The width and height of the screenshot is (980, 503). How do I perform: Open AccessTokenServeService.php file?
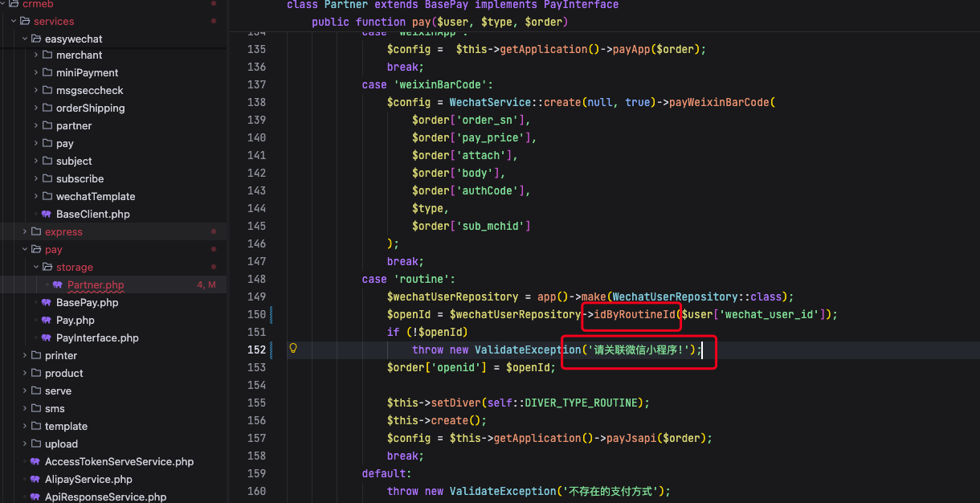pyautogui.click(x=119, y=461)
